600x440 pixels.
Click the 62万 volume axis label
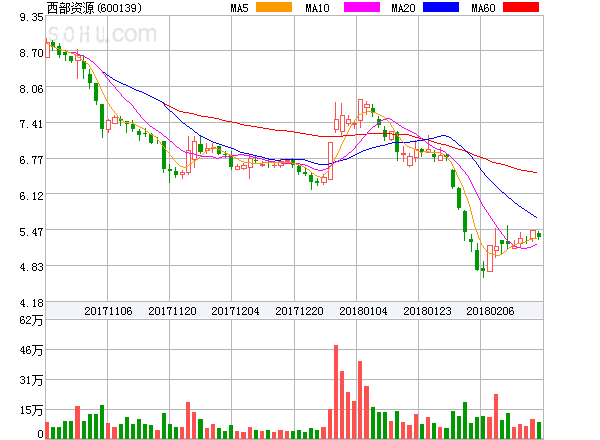[31, 320]
